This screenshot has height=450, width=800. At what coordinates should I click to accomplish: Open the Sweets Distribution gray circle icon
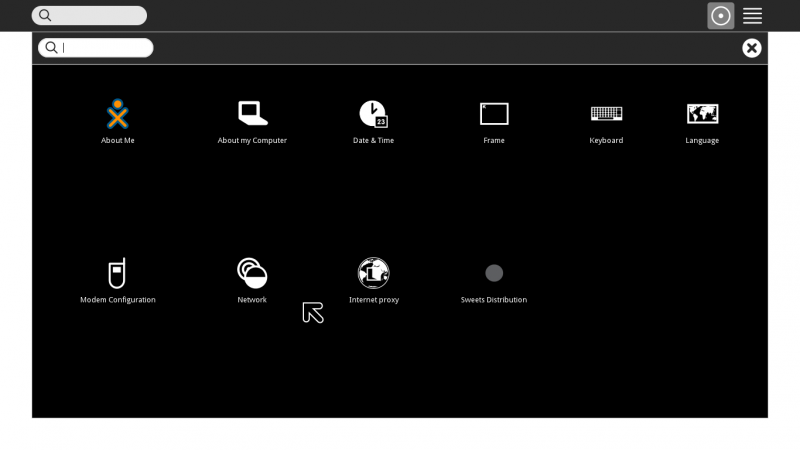(x=494, y=272)
